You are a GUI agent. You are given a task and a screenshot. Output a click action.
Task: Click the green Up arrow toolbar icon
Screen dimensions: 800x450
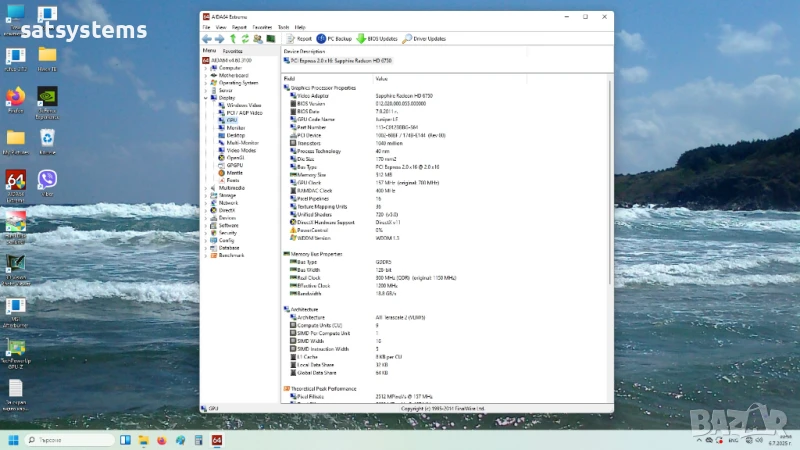click(232, 38)
